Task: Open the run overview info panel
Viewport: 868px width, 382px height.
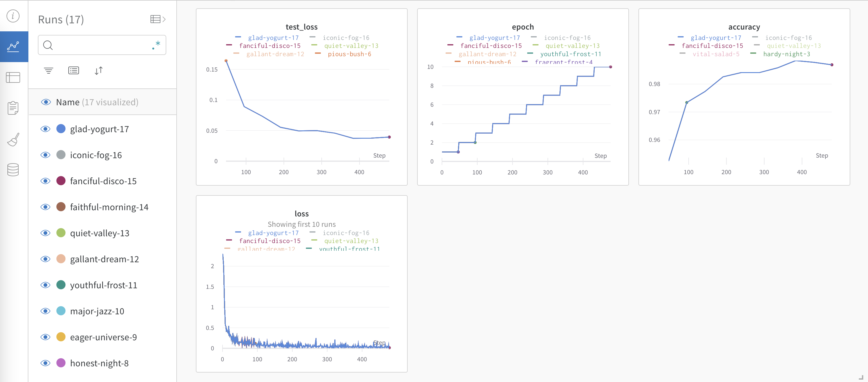Action: pyautogui.click(x=13, y=16)
